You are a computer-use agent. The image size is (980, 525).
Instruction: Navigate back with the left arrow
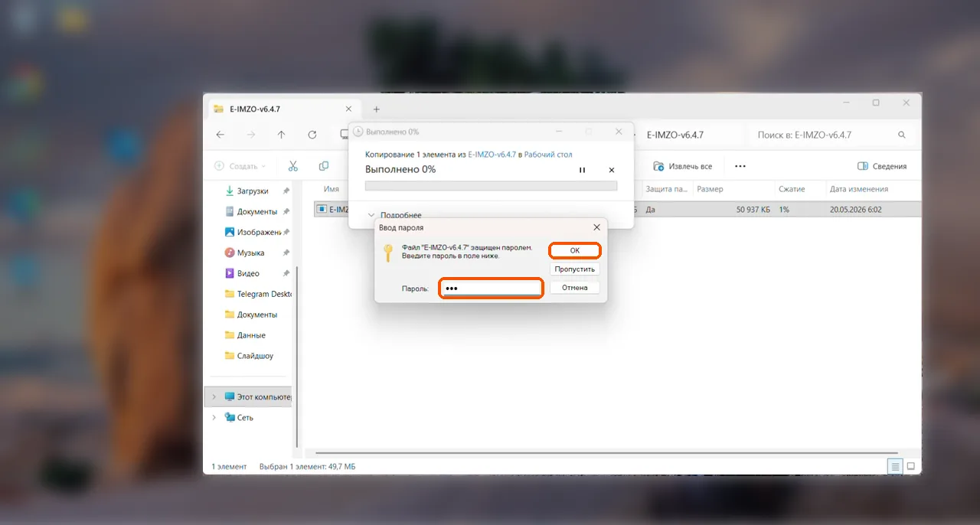pos(220,135)
